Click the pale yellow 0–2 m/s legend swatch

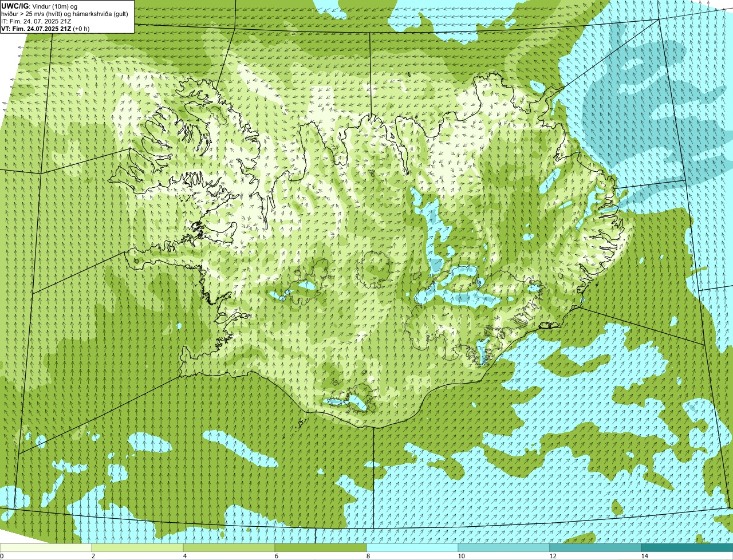point(46,547)
